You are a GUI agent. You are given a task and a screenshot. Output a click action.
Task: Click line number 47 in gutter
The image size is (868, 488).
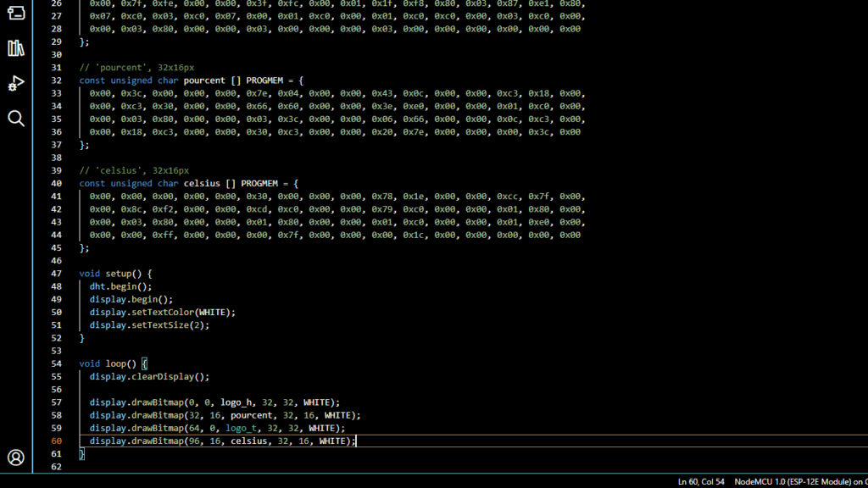coord(57,274)
